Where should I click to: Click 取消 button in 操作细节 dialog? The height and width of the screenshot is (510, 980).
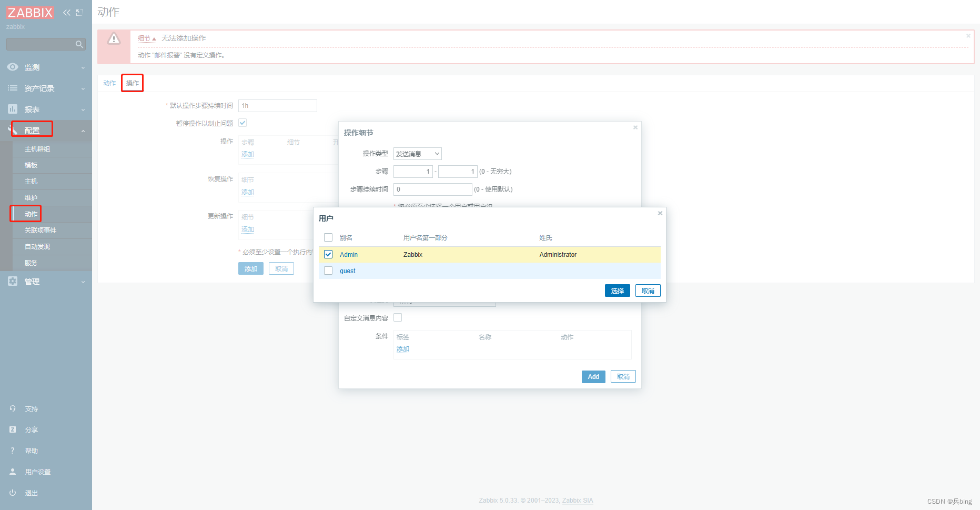tap(623, 376)
